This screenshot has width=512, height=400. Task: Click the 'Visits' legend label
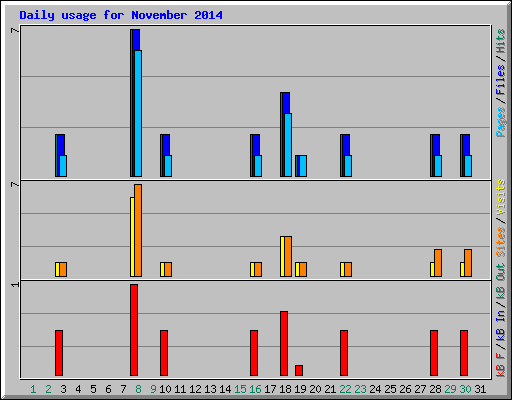(501, 197)
